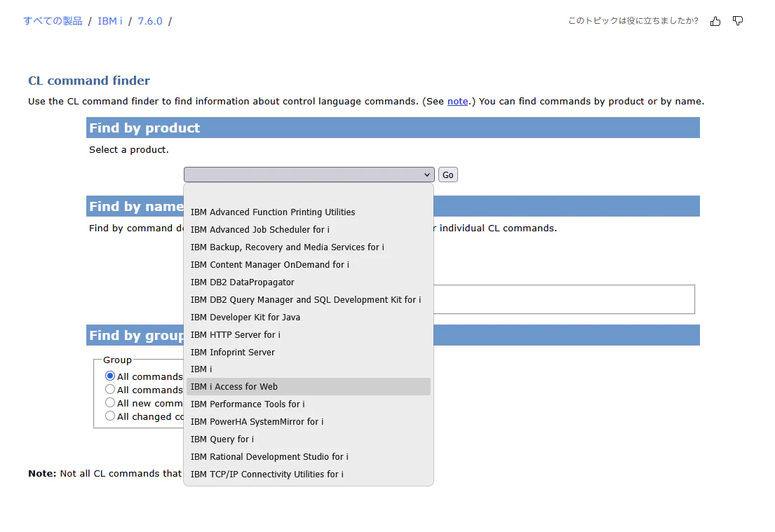Choose IBM Performance Tools for i
This screenshot has height=532, width=775.
tap(309, 404)
